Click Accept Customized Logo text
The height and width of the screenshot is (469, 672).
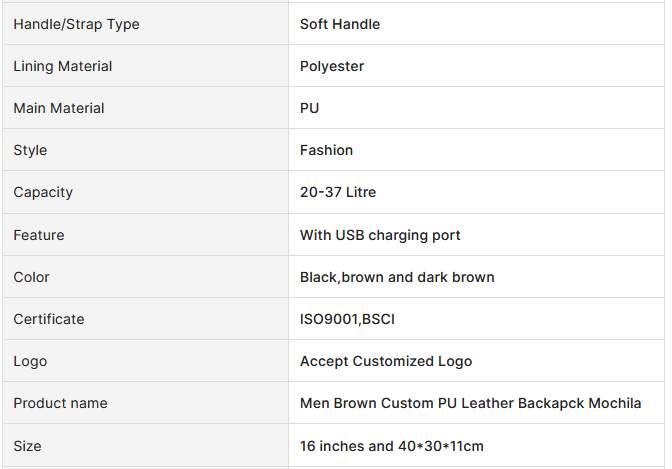(386, 361)
